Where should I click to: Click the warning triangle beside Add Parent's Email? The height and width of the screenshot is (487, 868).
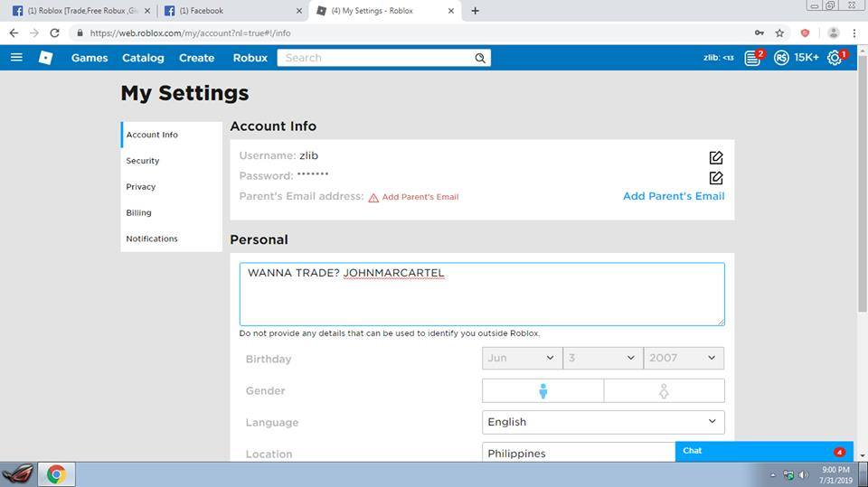pos(373,198)
